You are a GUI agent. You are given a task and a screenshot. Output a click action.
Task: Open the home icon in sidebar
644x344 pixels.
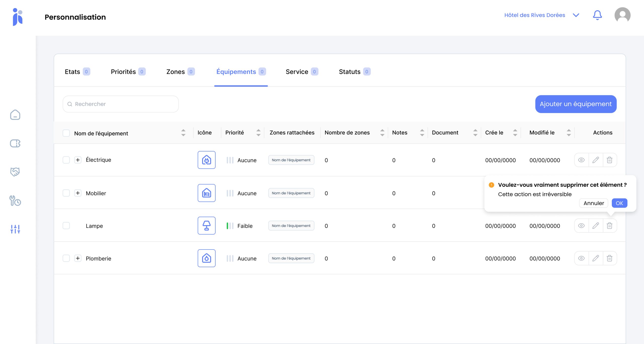pos(15,115)
